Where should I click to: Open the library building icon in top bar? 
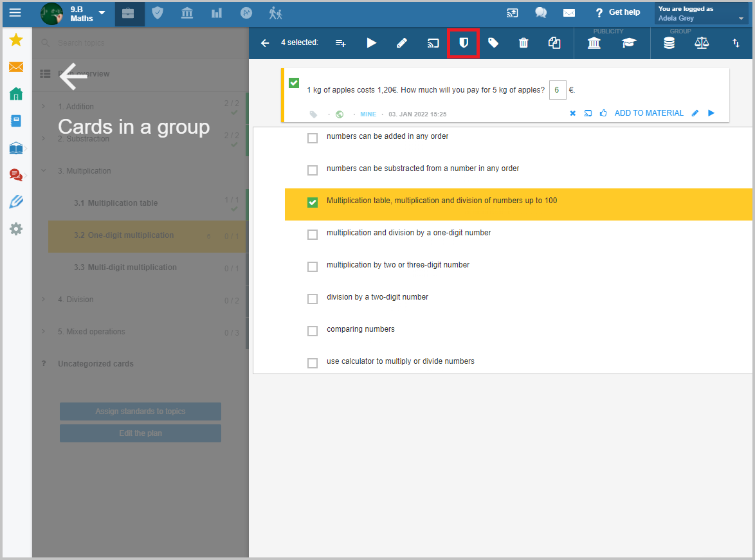tap(187, 13)
